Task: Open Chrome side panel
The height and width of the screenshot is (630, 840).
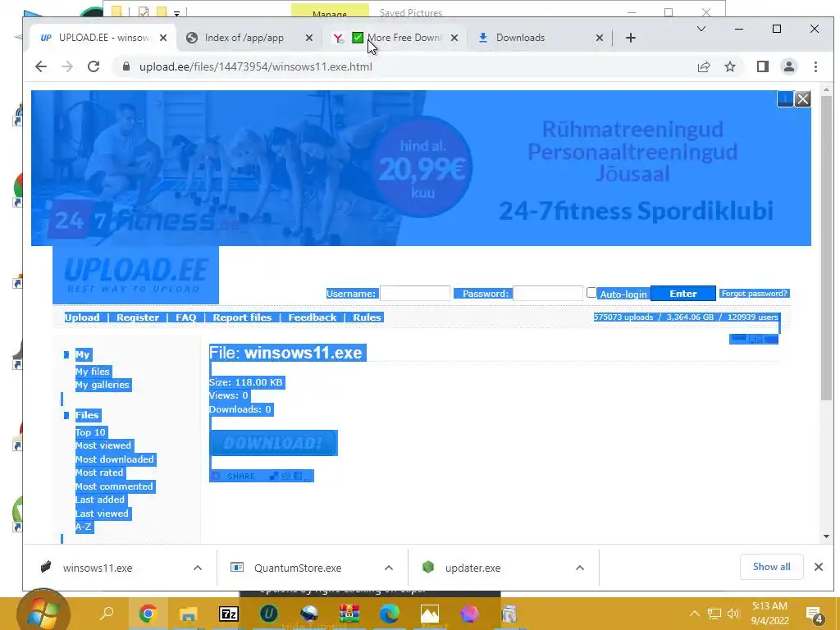Action: (x=762, y=66)
